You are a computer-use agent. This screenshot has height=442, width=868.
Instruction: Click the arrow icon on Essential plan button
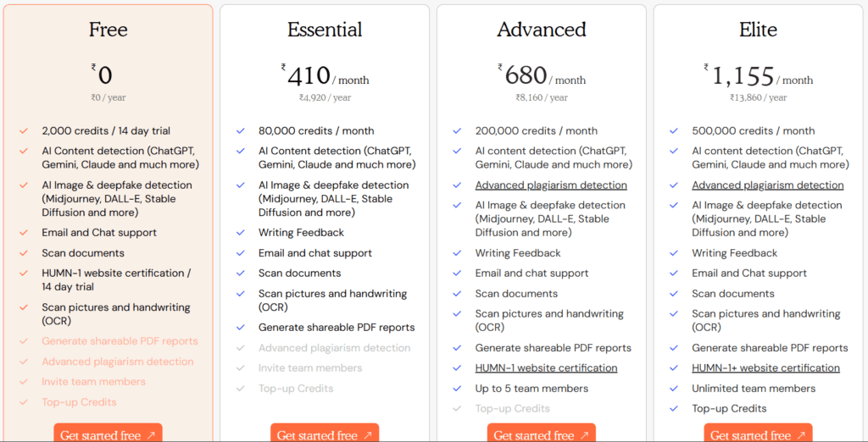point(368,435)
